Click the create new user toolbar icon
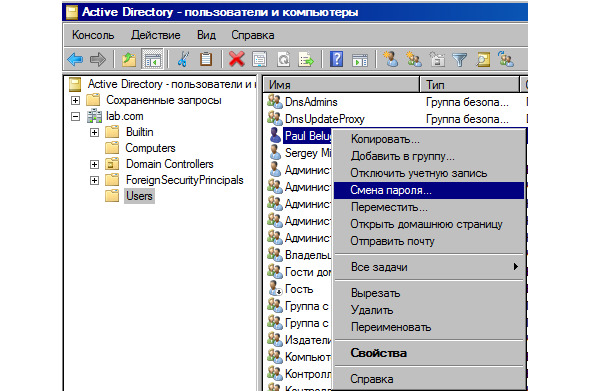This screenshot has height=391, width=591. pyautogui.click(x=390, y=59)
